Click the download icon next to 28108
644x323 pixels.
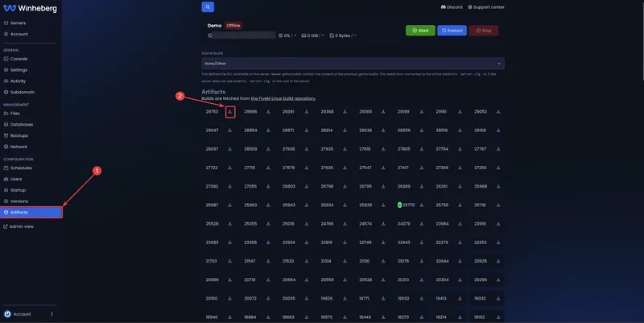pyautogui.click(x=498, y=130)
